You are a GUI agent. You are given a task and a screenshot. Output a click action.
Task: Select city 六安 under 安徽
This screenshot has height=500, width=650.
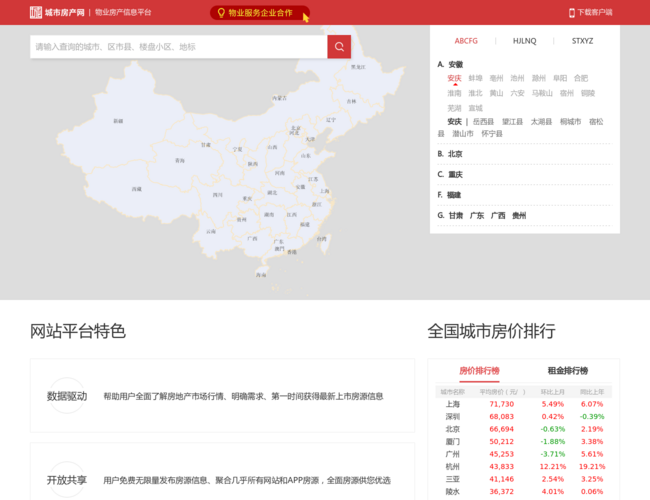coord(517,93)
